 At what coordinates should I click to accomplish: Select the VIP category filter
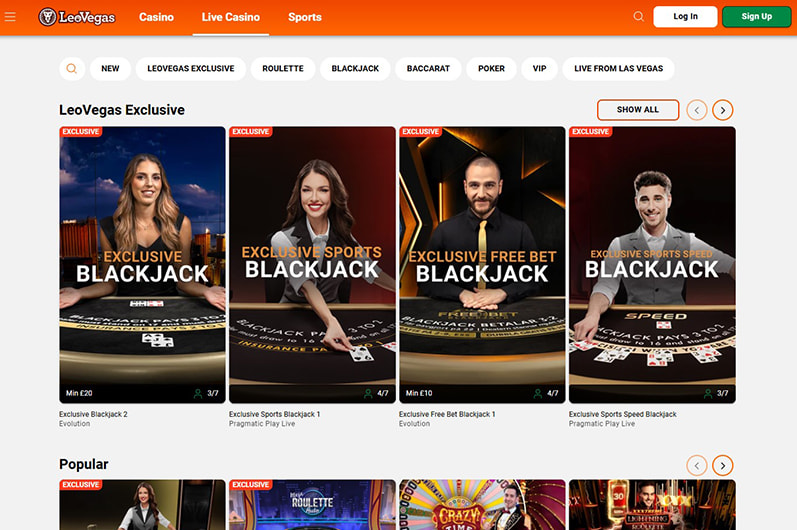[x=539, y=68]
